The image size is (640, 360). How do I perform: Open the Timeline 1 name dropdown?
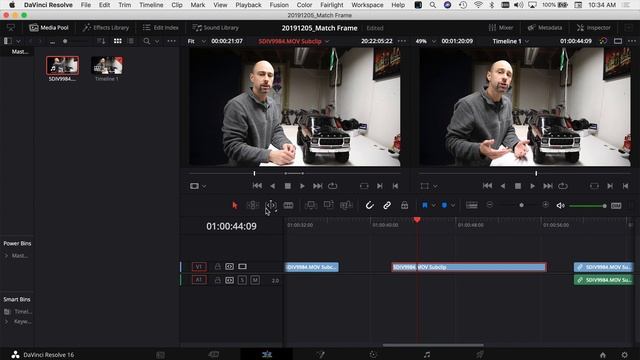(510, 41)
